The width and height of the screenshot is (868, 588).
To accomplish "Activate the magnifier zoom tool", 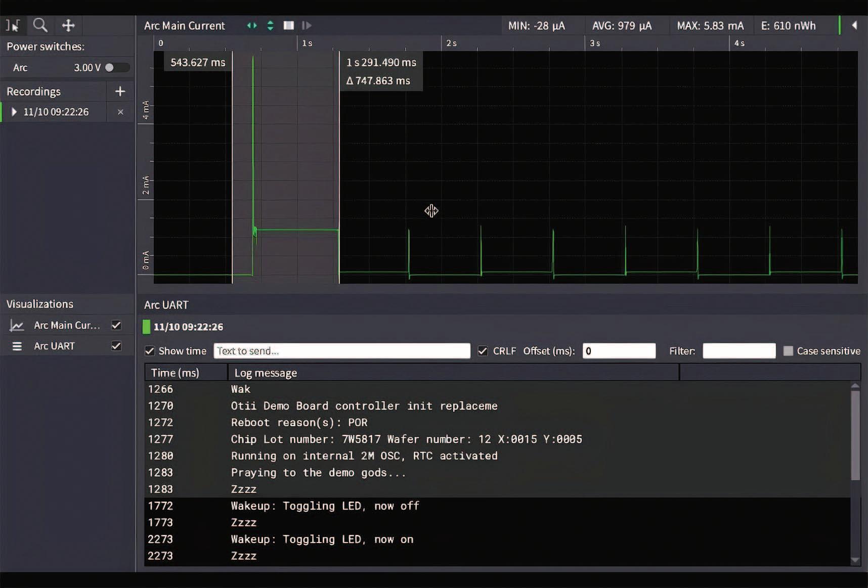I will pyautogui.click(x=40, y=25).
